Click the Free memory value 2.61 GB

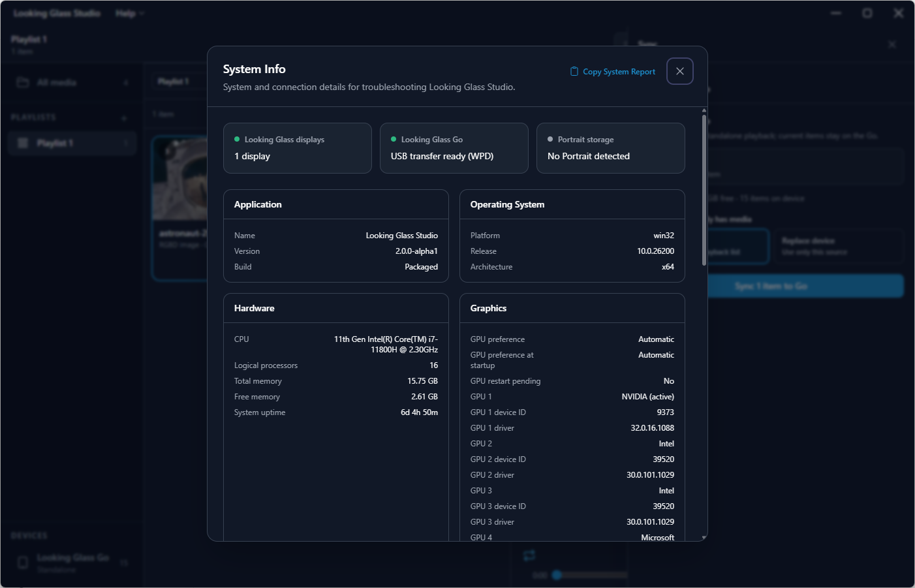424,397
